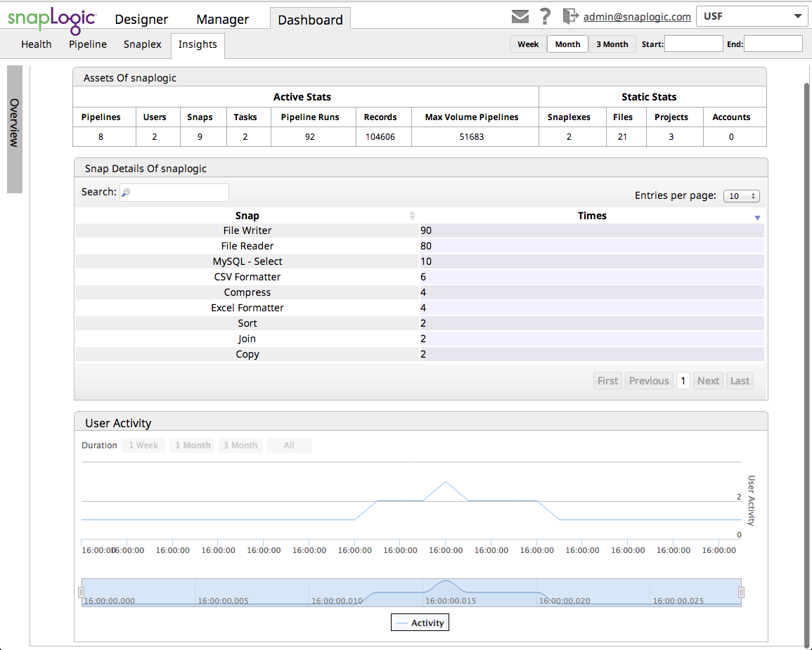
Task: Click the Snap column header
Action: (x=247, y=216)
